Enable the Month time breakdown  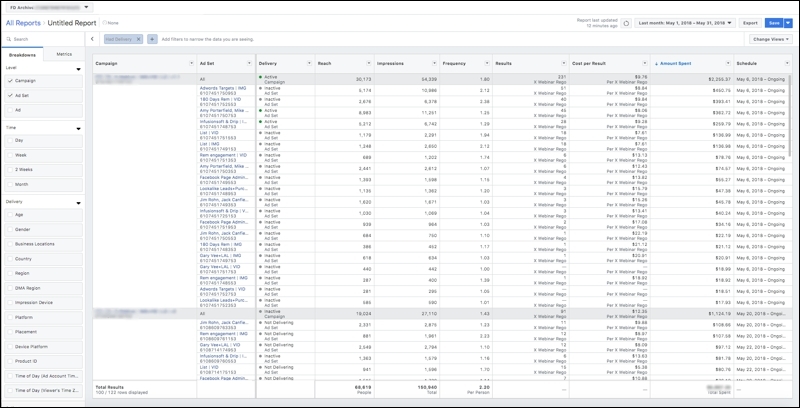10,184
